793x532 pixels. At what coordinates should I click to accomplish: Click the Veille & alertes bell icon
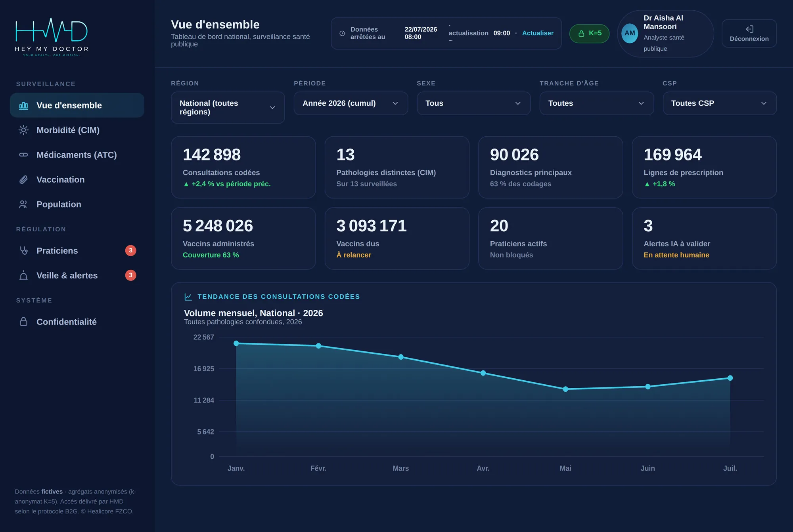(x=23, y=275)
